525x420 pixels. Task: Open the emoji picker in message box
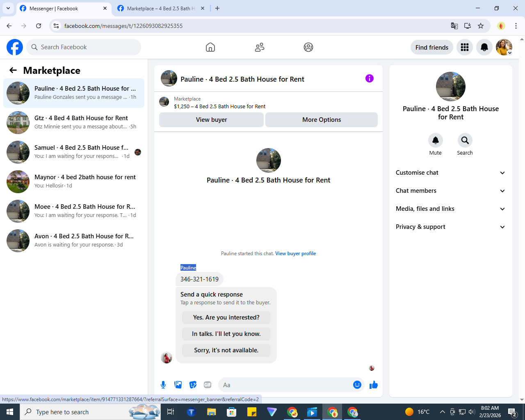[357, 385]
